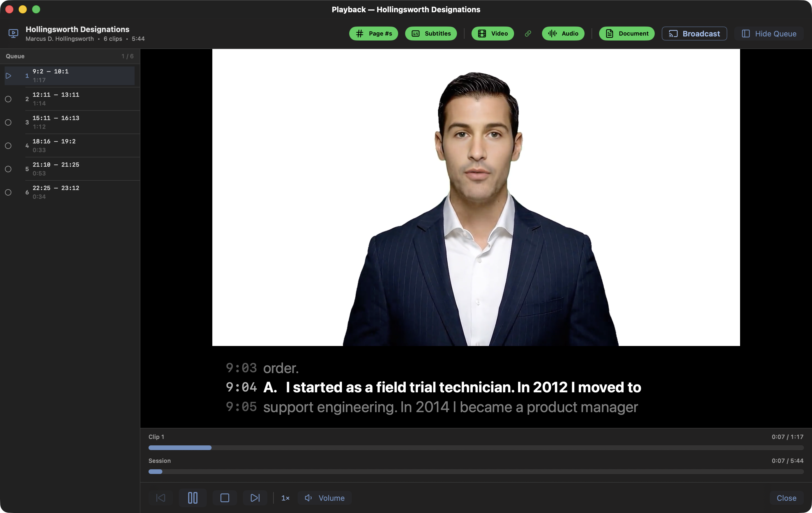
Task: Click the Queue header label
Action: click(15, 56)
